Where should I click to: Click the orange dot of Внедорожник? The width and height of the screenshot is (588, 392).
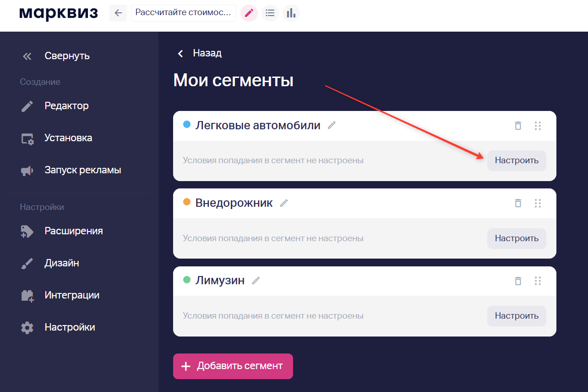click(x=187, y=202)
